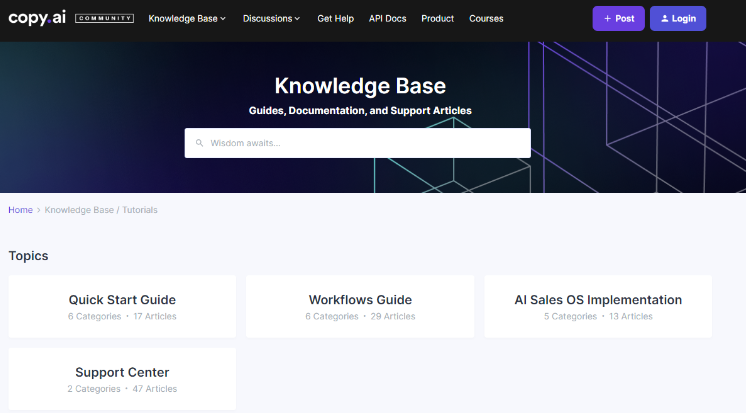This screenshot has height=413, width=746.
Task: Open the Quick Start Guide topic
Action: [122, 300]
